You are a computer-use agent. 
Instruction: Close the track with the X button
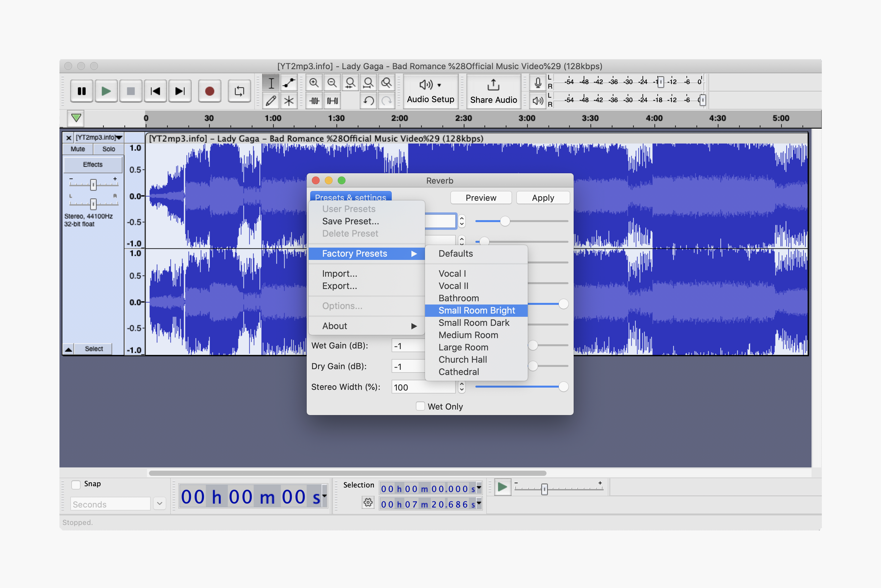click(x=69, y=138)
